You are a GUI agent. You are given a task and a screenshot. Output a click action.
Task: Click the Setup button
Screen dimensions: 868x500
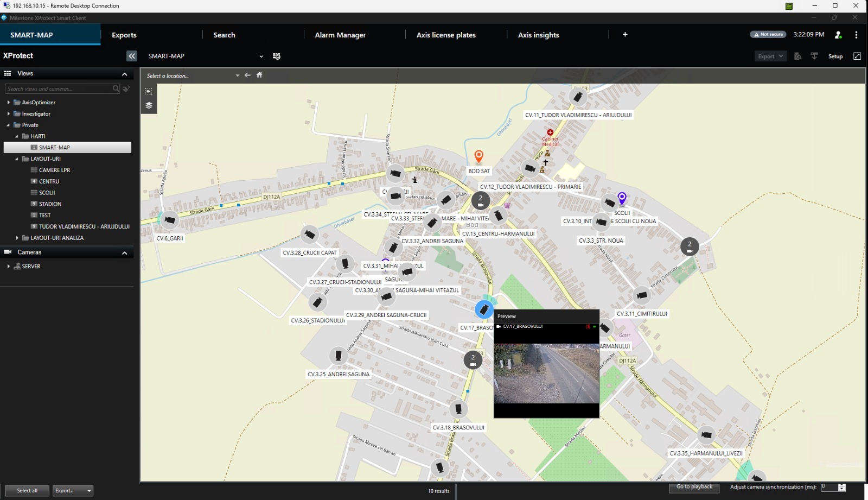point(835,56)
